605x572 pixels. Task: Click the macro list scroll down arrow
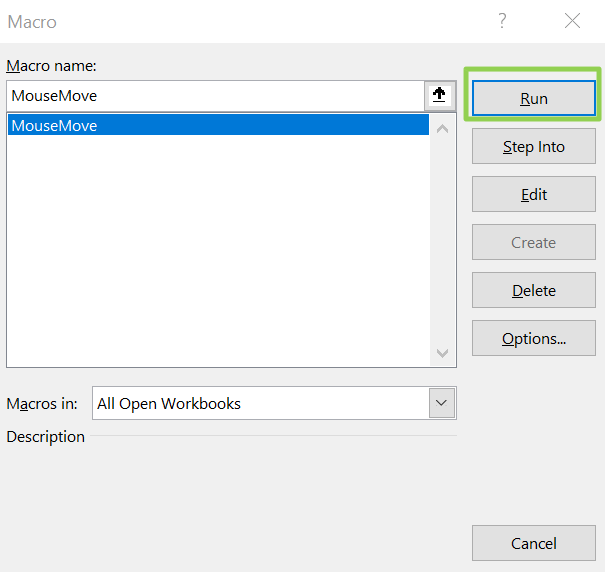443,354
